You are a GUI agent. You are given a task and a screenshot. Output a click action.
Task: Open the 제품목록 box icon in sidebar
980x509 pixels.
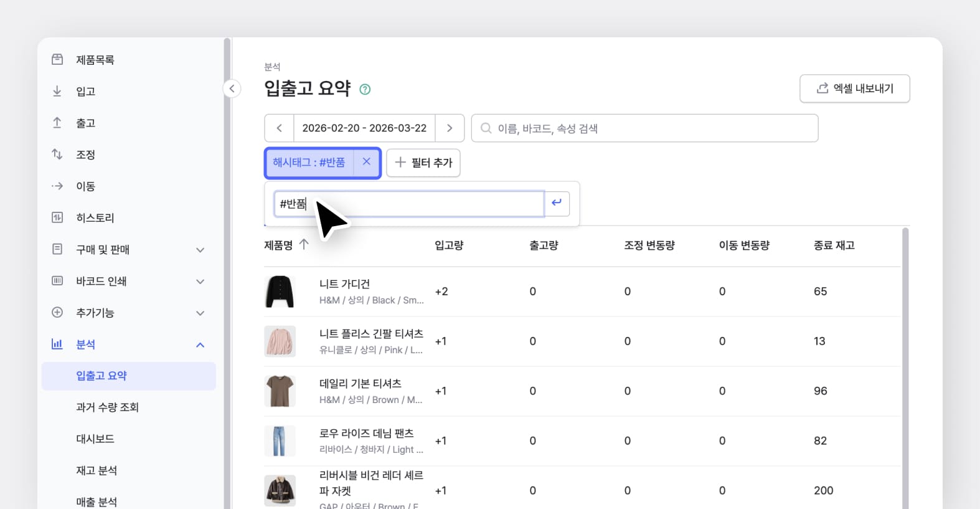pyautogui.click(x=57, y=59)
